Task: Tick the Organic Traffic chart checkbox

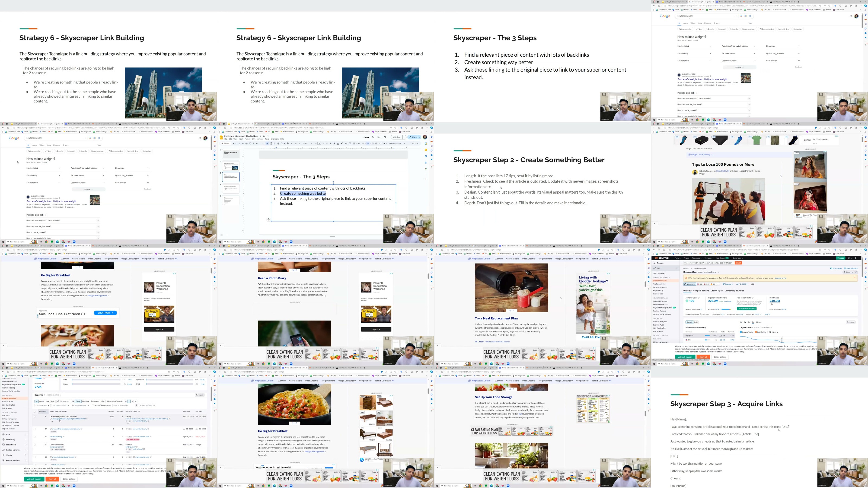Action: (x=741, y=332)
